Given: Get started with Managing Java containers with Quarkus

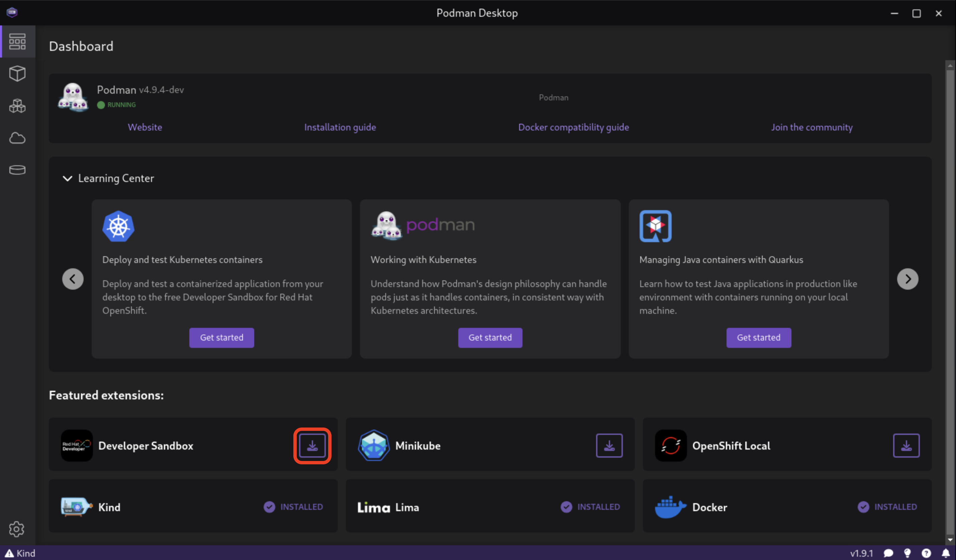Looking at the screenshot, I should pos(759,338).
